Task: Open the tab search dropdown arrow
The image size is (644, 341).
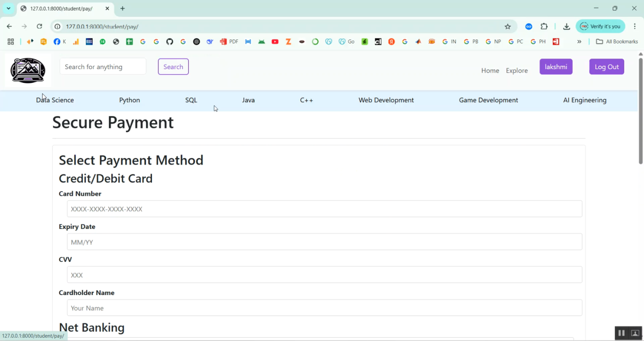Action: tap(8, 9)
